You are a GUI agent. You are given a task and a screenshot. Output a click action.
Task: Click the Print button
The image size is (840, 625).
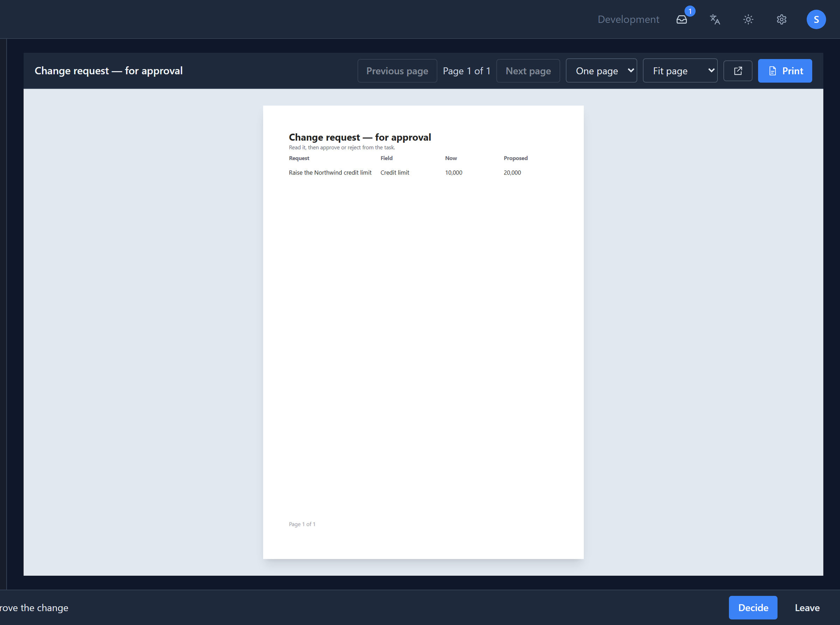[785, 71]
